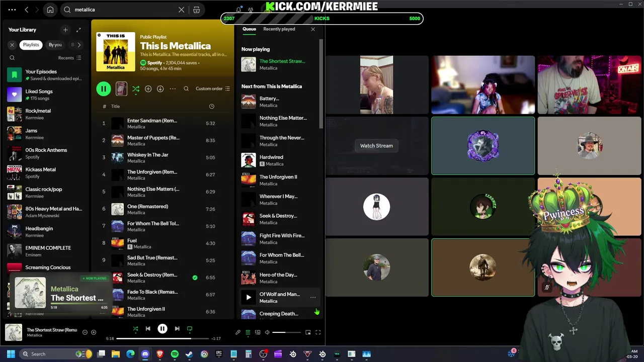Open the Browse icon beside search
Image resolution: width=644 pixels, height=362 pixels.
[x=197, y=10]
